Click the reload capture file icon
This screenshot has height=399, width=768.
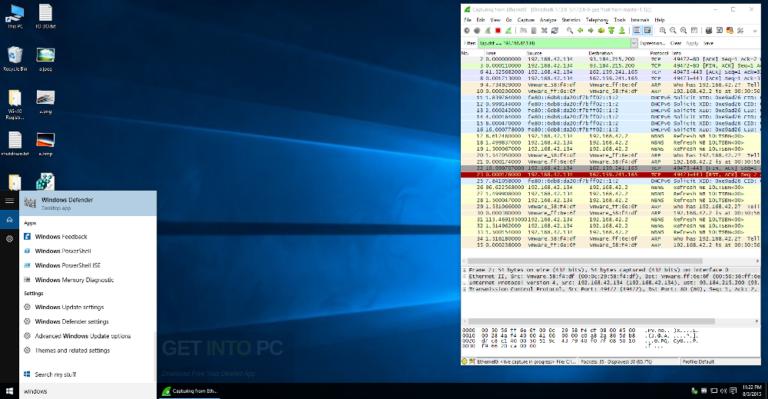pyautogui.click(x=555, y=30)
